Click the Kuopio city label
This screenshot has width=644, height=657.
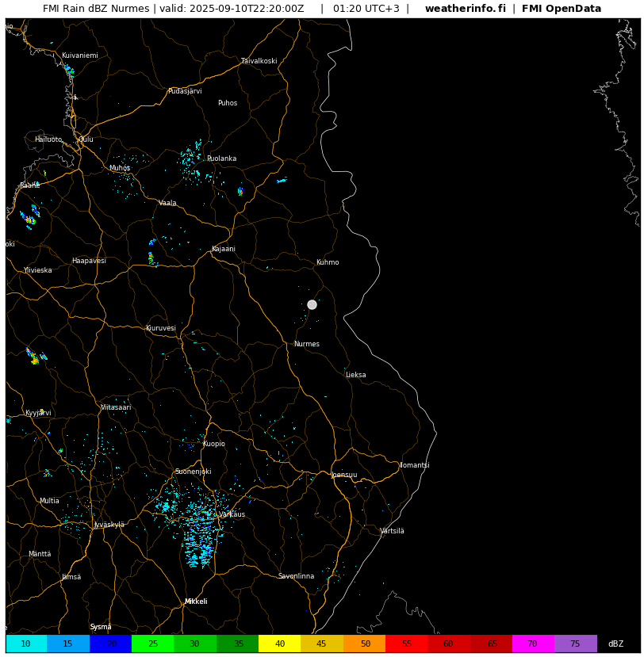coord(214,444)
